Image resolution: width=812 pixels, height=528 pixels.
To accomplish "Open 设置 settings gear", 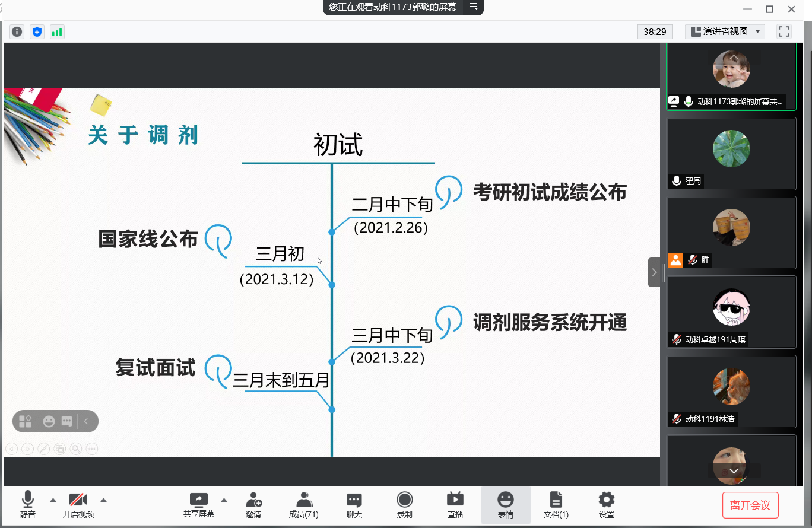I will [x=606, y=505].
